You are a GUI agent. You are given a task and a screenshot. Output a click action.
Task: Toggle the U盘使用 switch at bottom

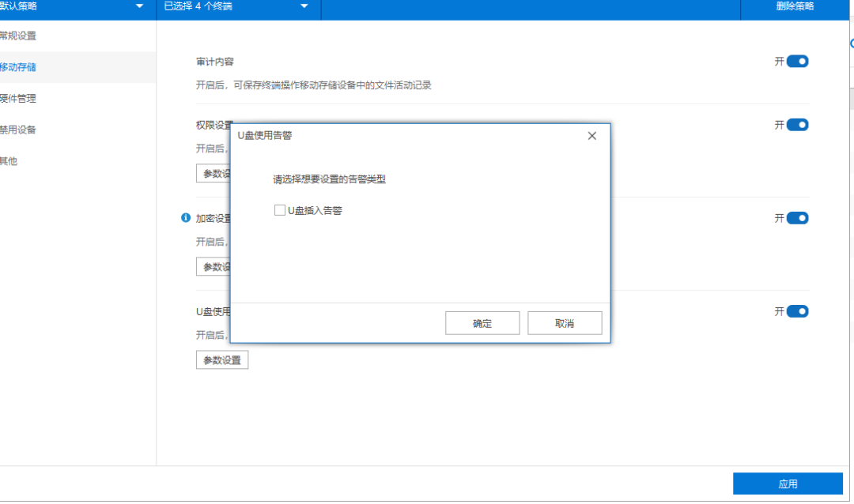(798, 311)
